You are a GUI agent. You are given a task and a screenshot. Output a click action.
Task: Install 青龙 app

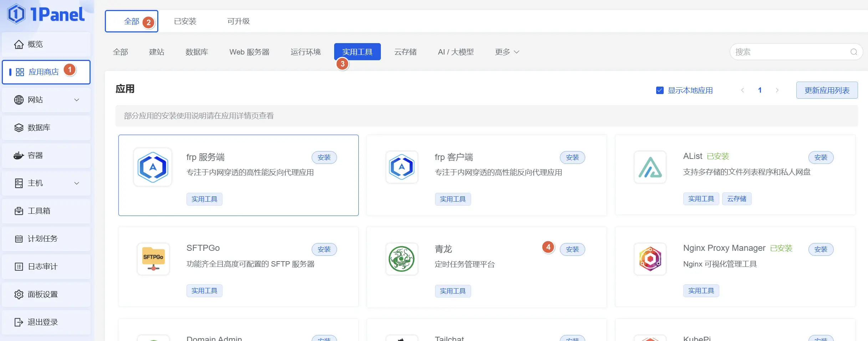point(572,249)
